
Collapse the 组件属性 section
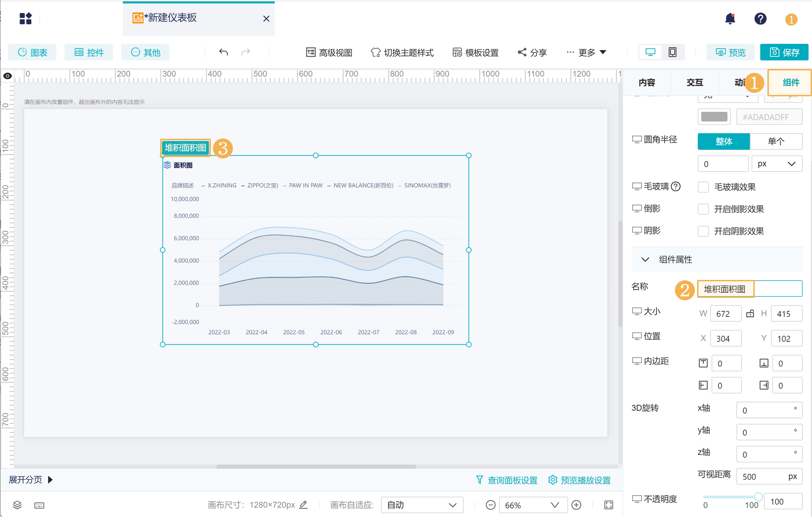(x=645, y=259)
